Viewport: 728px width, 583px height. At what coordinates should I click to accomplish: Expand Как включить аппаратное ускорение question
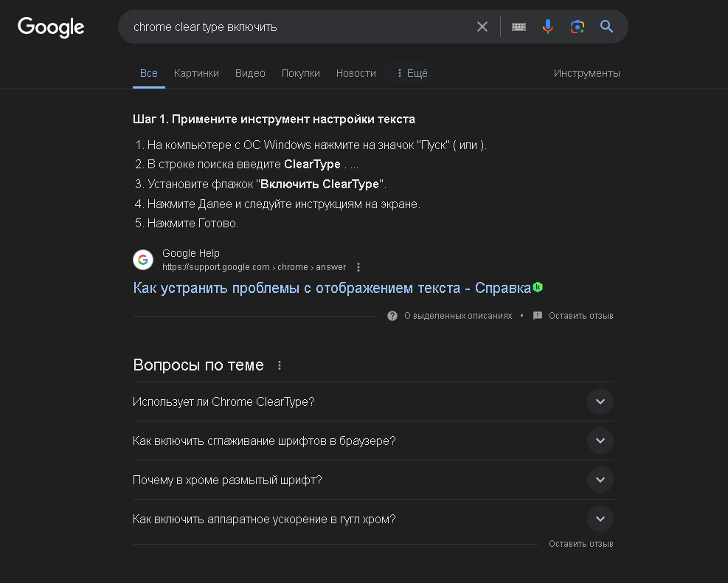click(600, 519)
